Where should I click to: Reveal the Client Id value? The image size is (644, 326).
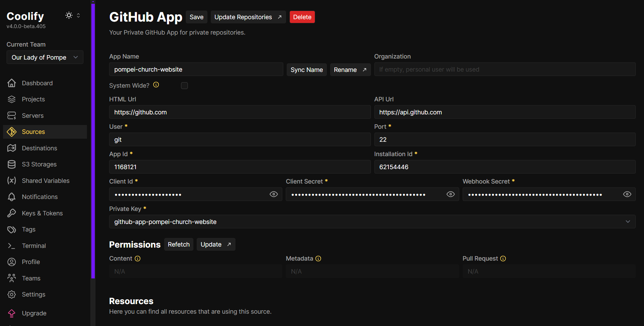(274, 194)
